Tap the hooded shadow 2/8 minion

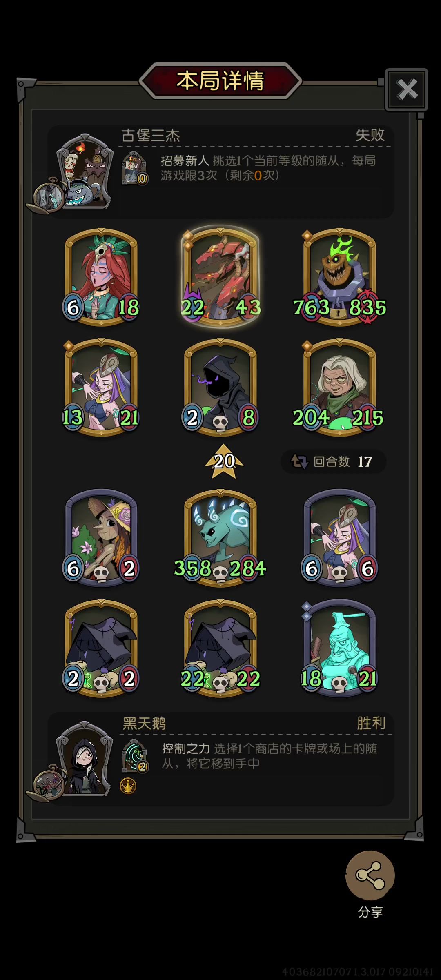tap(220, 387)
